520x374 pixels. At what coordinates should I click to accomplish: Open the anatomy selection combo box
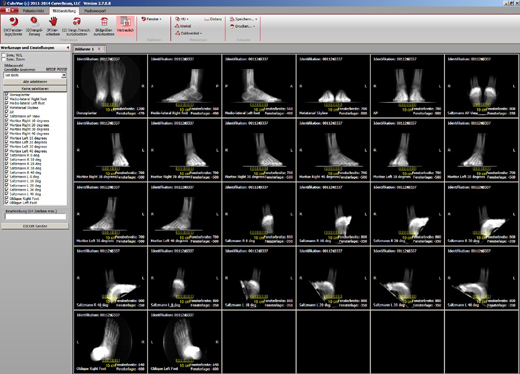click(35, 75)
